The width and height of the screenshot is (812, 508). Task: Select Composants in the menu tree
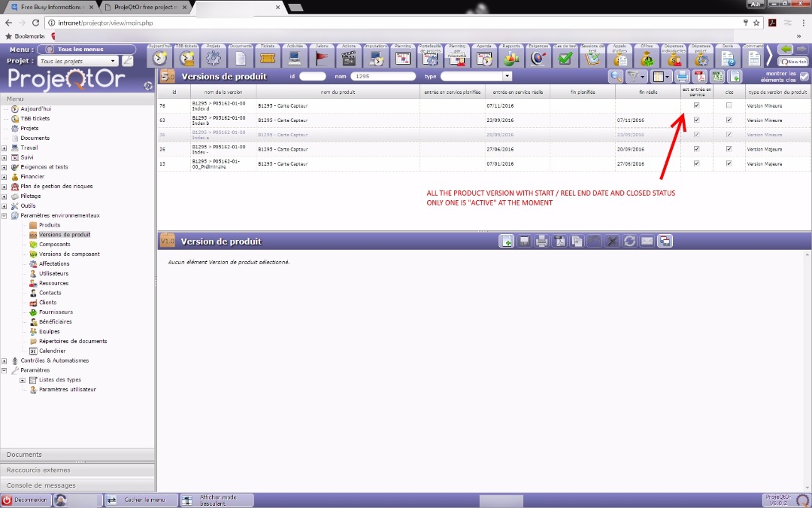(x=54, y=245)
